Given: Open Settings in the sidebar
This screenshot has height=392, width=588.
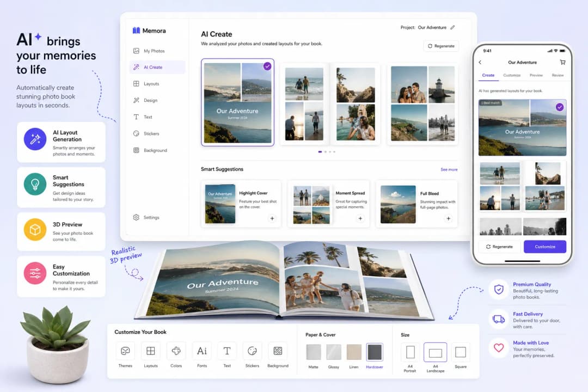Looking at the screenshot, I should (x=146, y=217).
